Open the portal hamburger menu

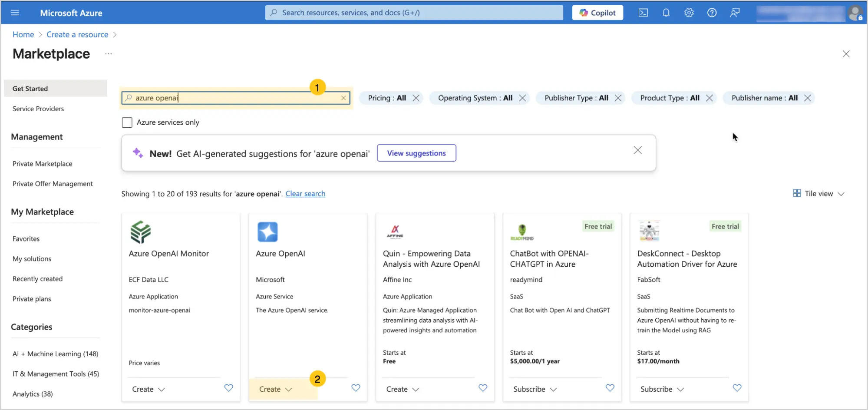click(15, 13)
